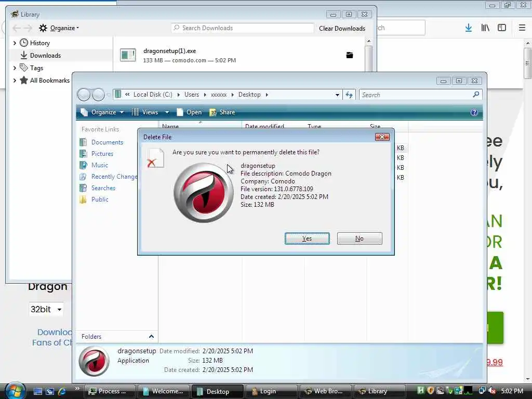Click Show Desktop quick launch icon
532x399 pixels.
tap(37, 391)
